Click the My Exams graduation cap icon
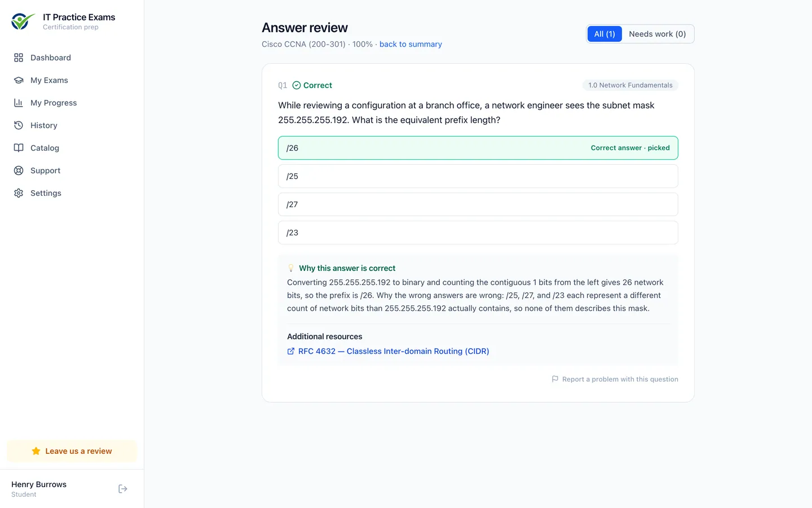The width and height of the screenshot is (812, 508). [19, 80]
